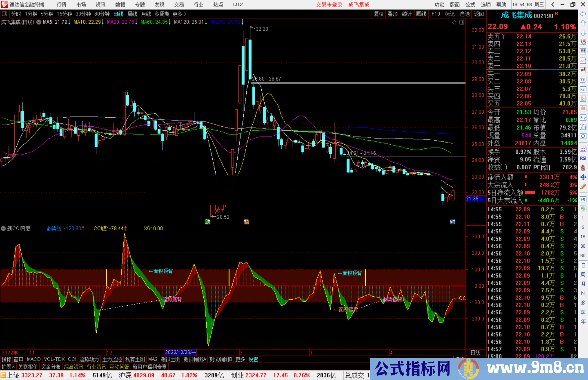Click the 复权 button
Image resolution: width=588 pixels, height=380 pixels.
point(378,14)
